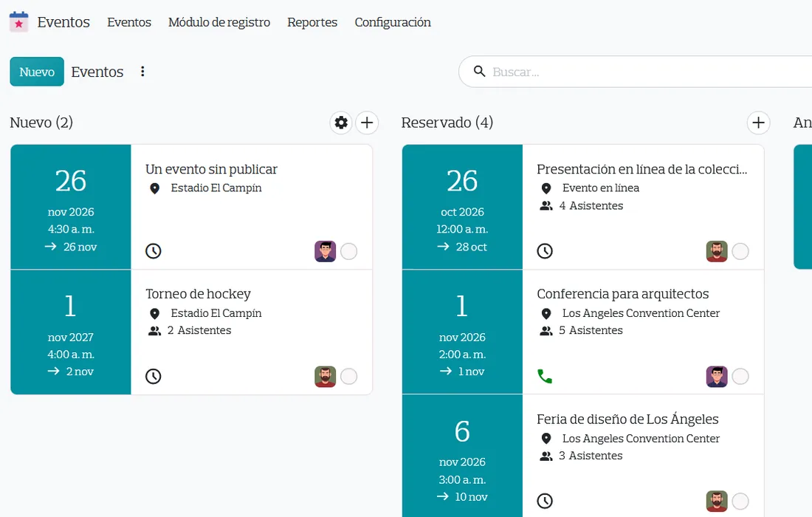812x517 pixels.
Task: Click the 5 Asistentes text
Action: click(x=591, y=330)
